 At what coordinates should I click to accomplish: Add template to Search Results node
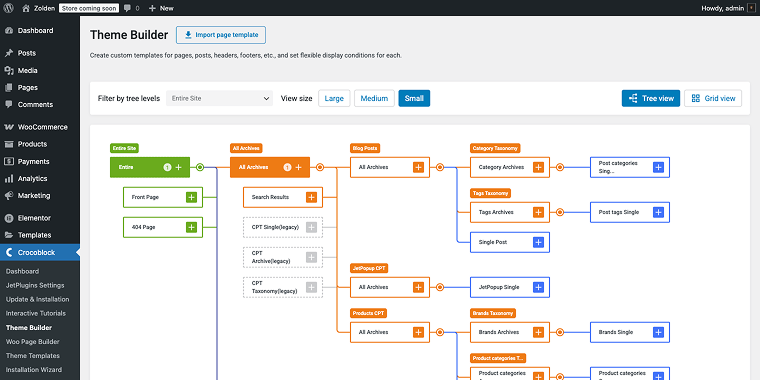pos(312,197)
